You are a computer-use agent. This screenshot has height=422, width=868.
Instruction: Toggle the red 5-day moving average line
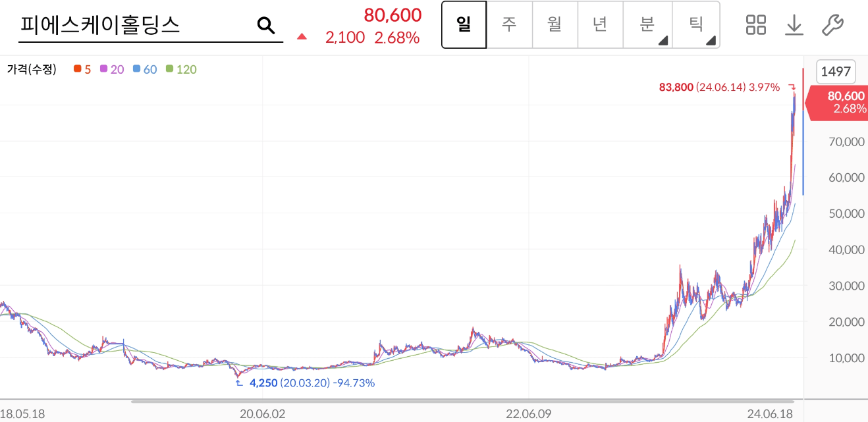78,69
